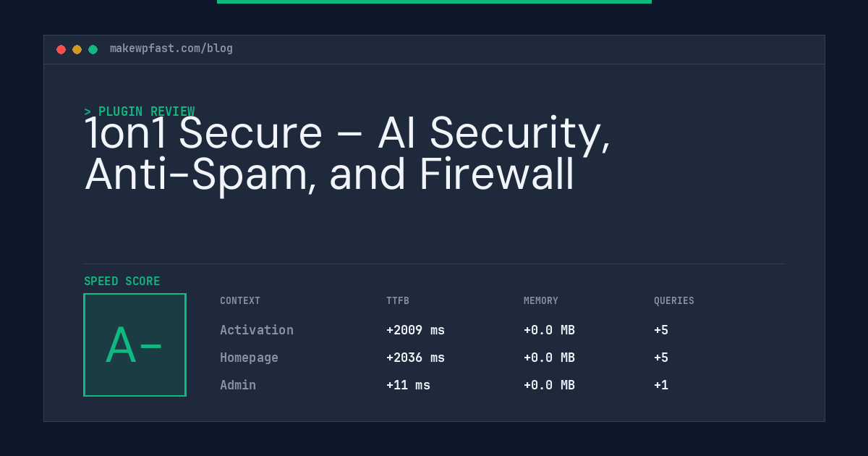Click the '+2036 ms' TTFB value

[x=415, y=358]
